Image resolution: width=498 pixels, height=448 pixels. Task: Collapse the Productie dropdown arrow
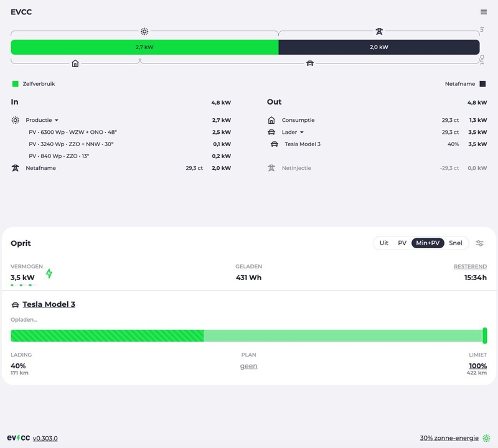(x=57, y=120)
